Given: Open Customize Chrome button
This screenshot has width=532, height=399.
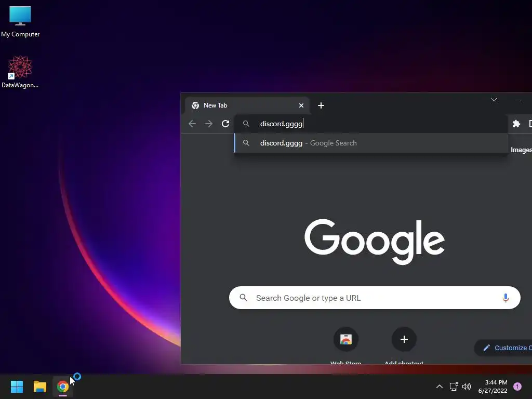Looking at the screenshot, I should (503, 348).
